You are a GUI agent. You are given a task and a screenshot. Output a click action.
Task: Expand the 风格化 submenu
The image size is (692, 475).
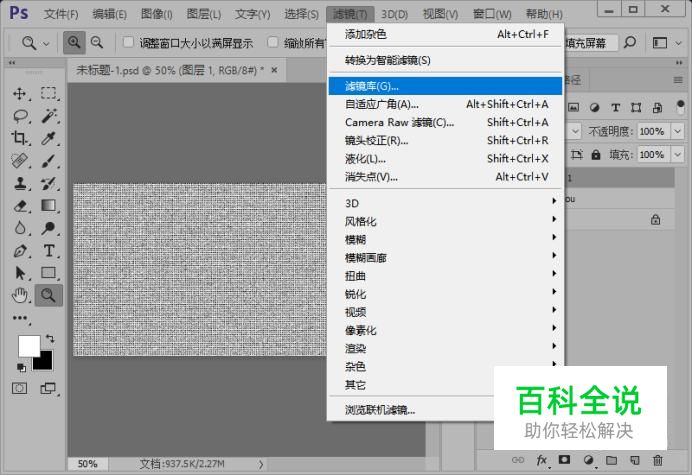446,221
